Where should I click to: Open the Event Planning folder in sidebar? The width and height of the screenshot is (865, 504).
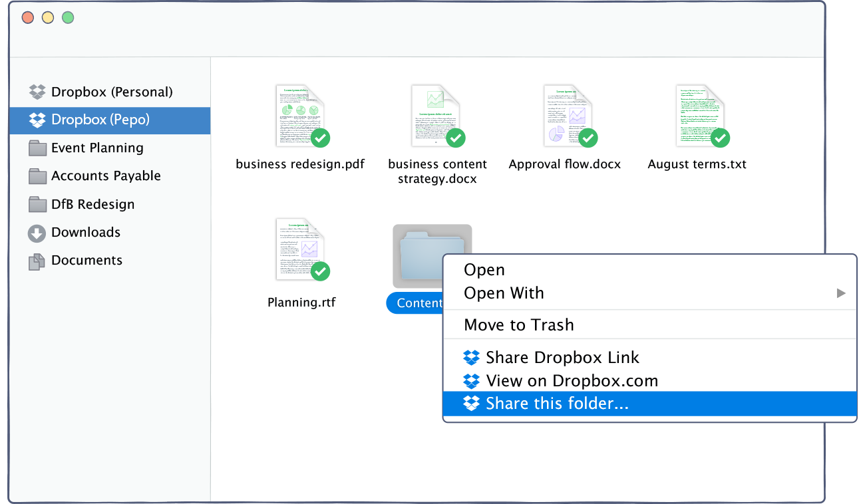tap(97, 148)
